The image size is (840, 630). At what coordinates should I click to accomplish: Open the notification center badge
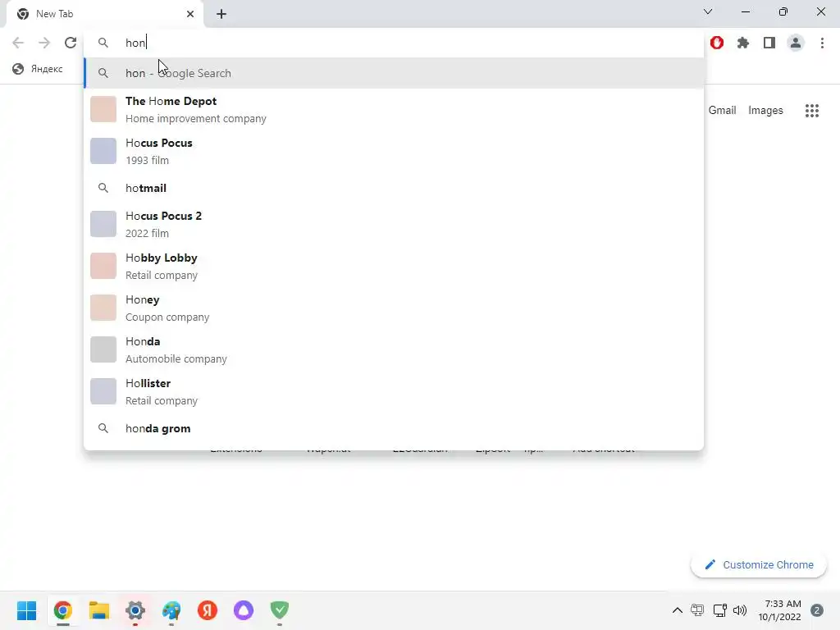coord(817,610)
